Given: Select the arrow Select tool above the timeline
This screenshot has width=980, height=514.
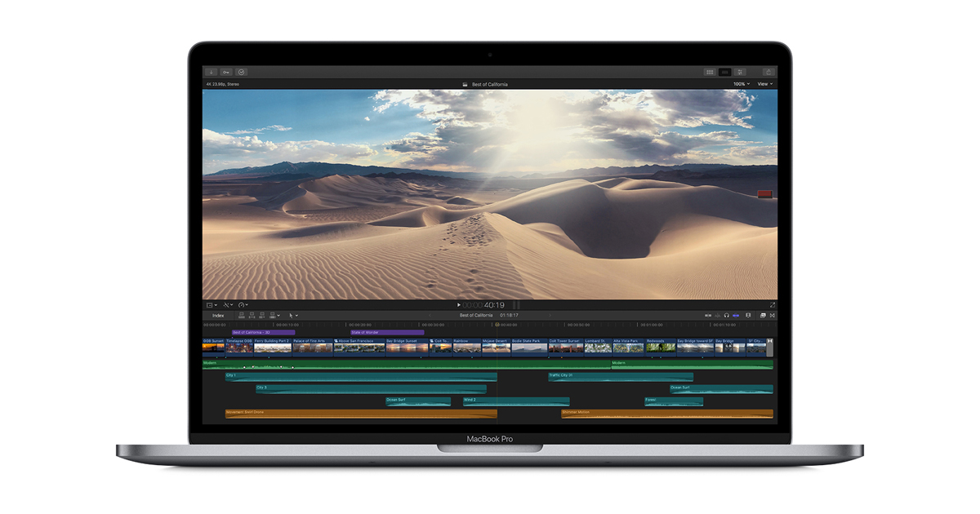Looking at the screenshot, I should click(x=291, y=316).
